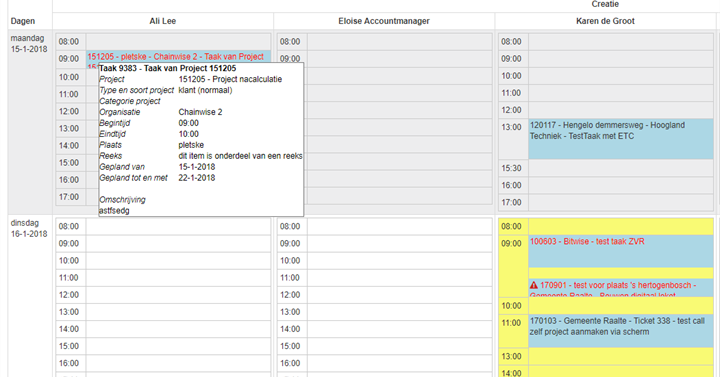Image resolution: width=720 pixels, height=377 pixels.
Task: Click tooltip description text astfsedg
Action: click(x=114, y=211)
